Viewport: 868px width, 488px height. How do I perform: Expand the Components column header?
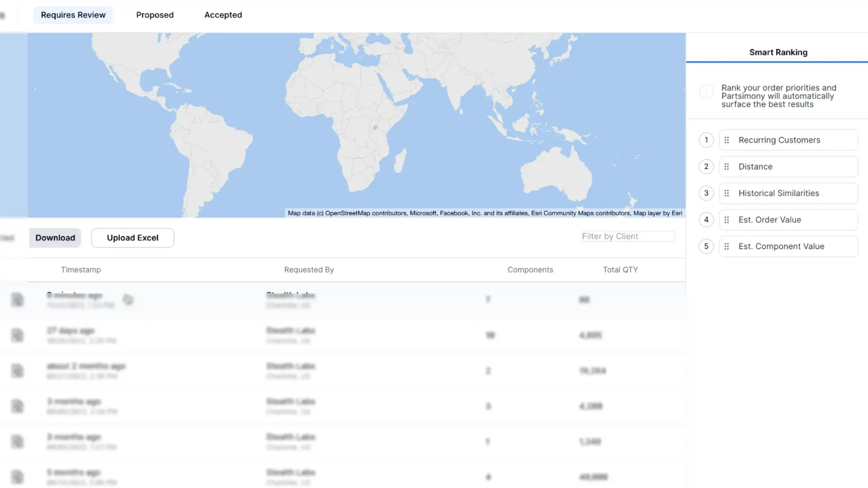pos(530,269)
